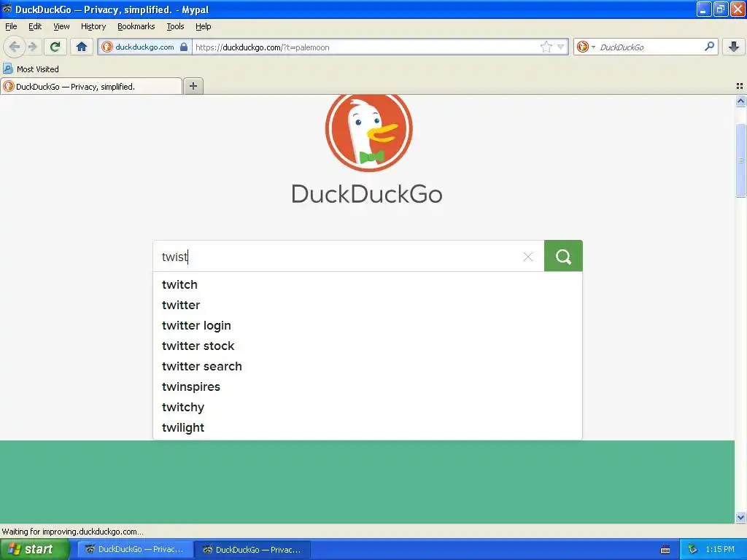Click the taskbar clock showing 1:15 PM
The width and height of the screenshot is (747, 560).
coord(720,549)
